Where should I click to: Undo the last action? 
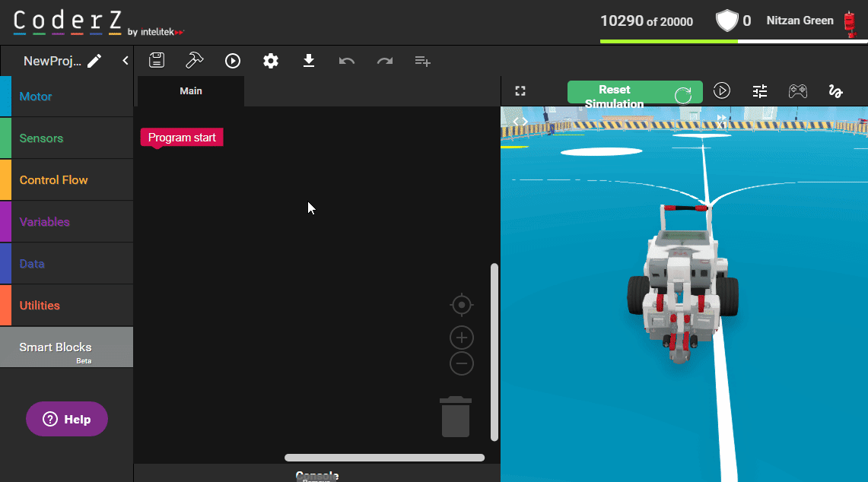click(x=347, y=61)
